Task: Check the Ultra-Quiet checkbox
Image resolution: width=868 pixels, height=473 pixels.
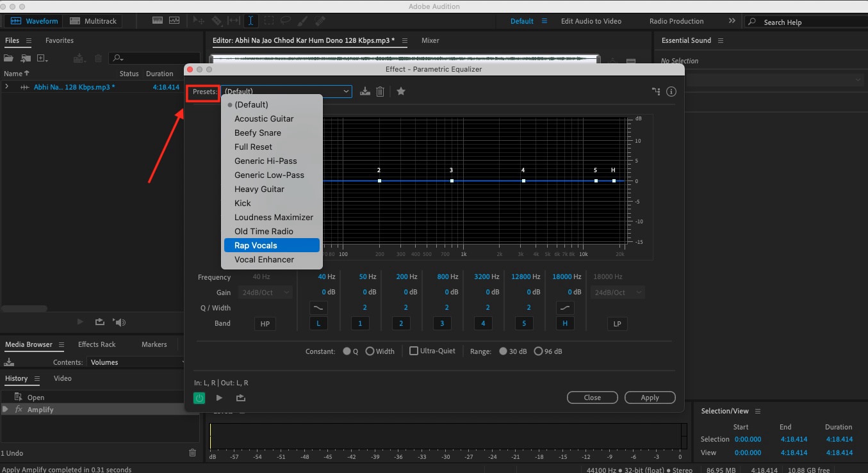Action: tap(414, 351)
